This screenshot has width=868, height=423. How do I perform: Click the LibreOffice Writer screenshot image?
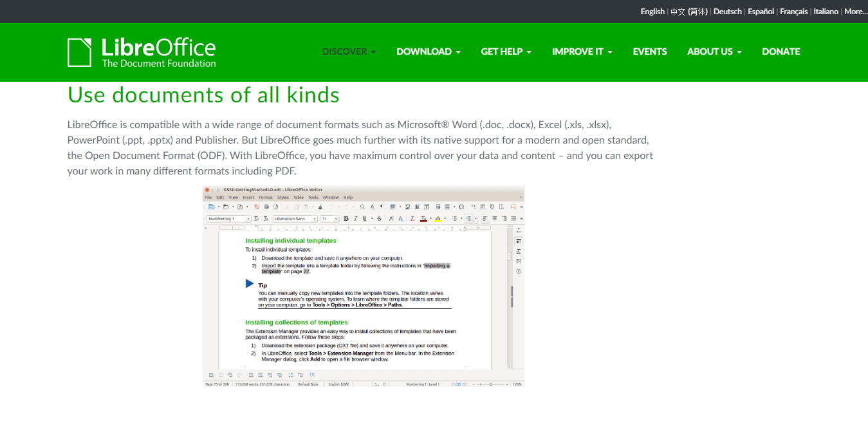(364, 286)
